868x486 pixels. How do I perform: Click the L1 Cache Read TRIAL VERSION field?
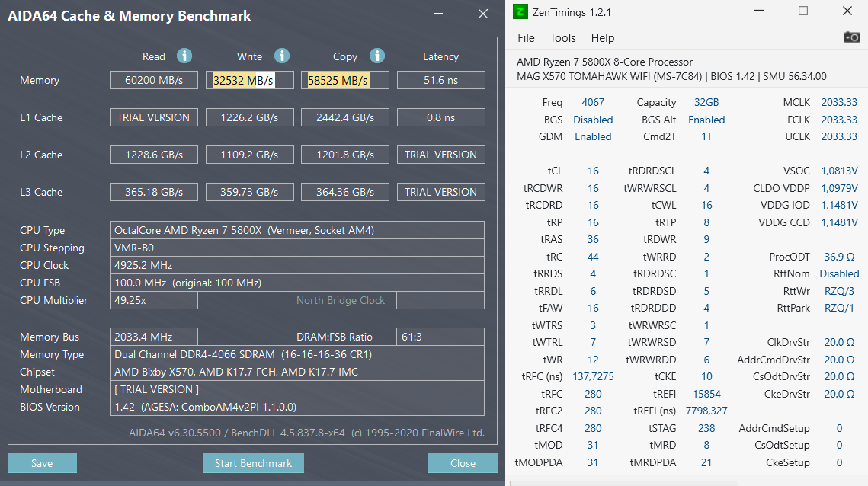click(x=154, y=117)
